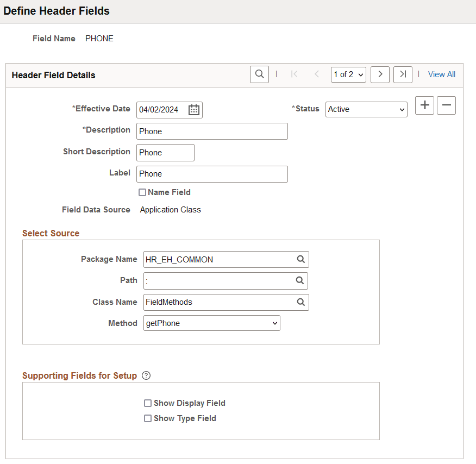476x464 pixels.
Task: Check Show Display Field
Action: click(148, 403)
